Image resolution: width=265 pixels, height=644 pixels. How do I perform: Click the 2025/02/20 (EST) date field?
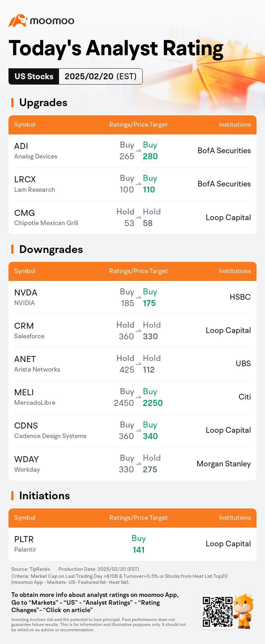click(x=101, y=76)
